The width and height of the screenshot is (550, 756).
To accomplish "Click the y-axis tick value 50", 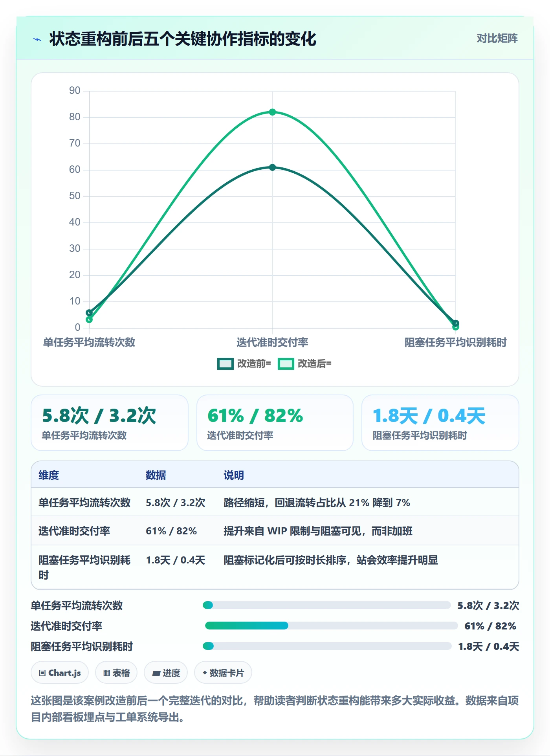I will tap(75, 196).
